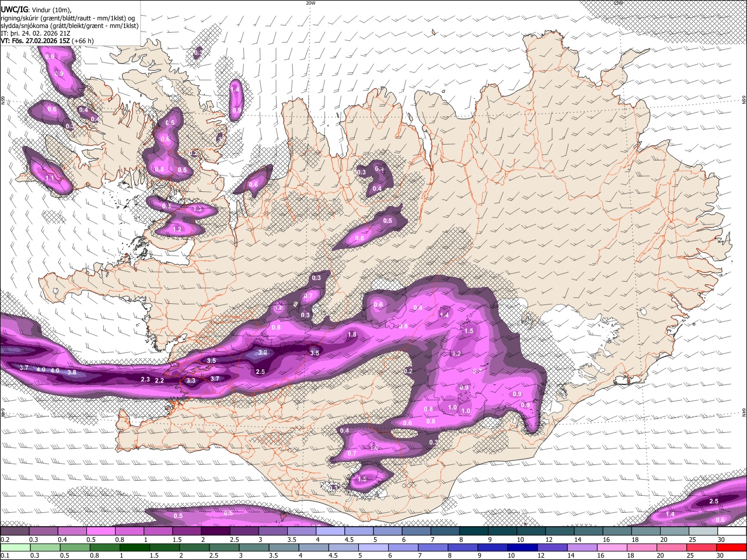Screen dimensions: 747x560
Task: Click snow scale swatch between 0.2 and 0.3
Action: click(16, 531)
